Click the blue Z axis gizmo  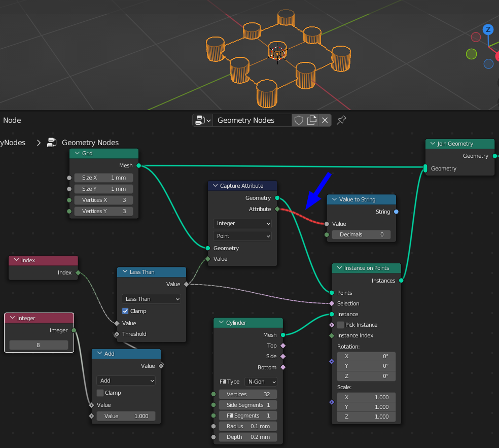(x=488, y=29)
